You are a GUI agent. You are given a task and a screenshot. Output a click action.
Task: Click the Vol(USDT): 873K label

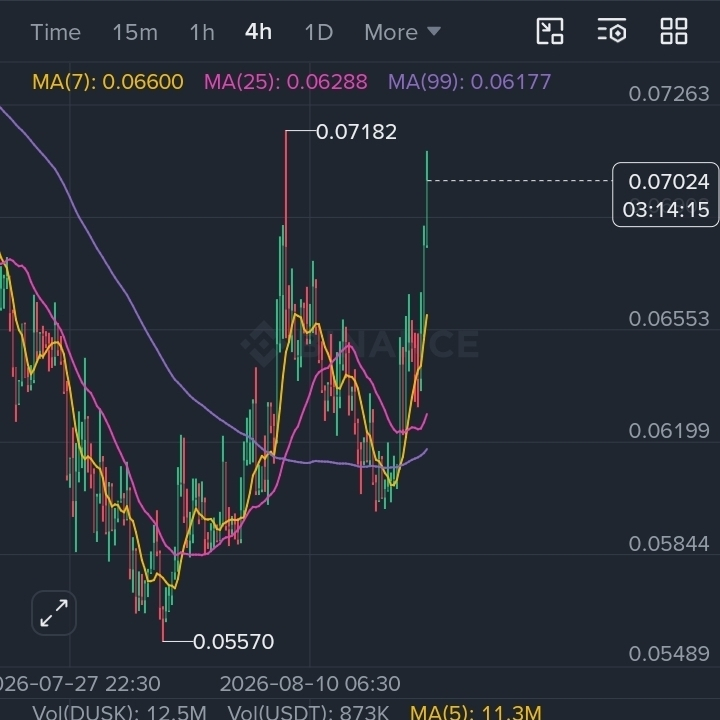[308, 712]
